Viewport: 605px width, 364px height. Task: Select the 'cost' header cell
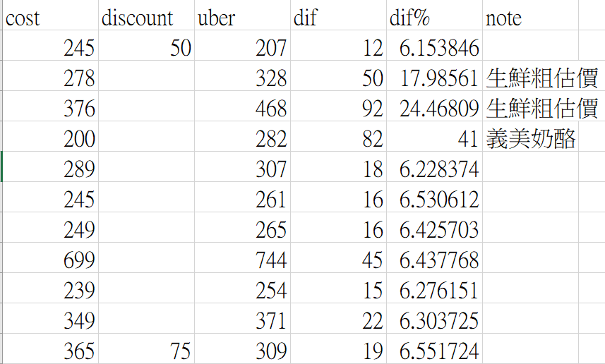pyautogui.click(x=49, y=18)
